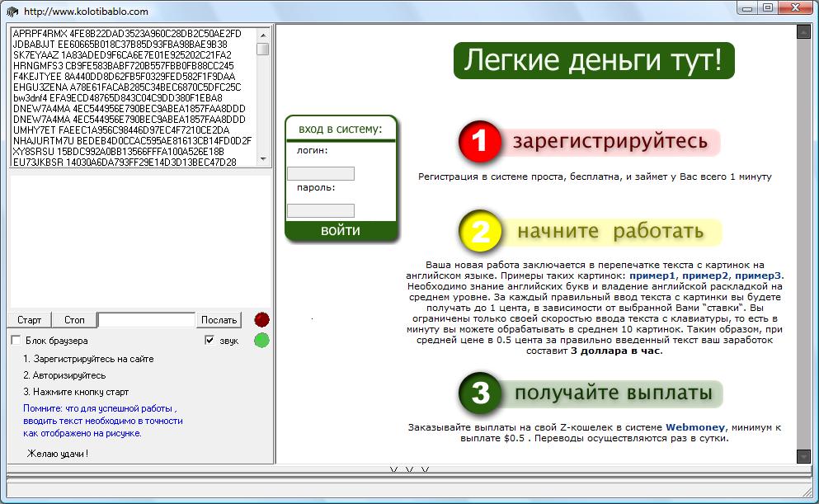This screenshot has width=819, height=504.
Task: Select the row starting with F4KEJTYEE
Action: (x=125, y=76)
